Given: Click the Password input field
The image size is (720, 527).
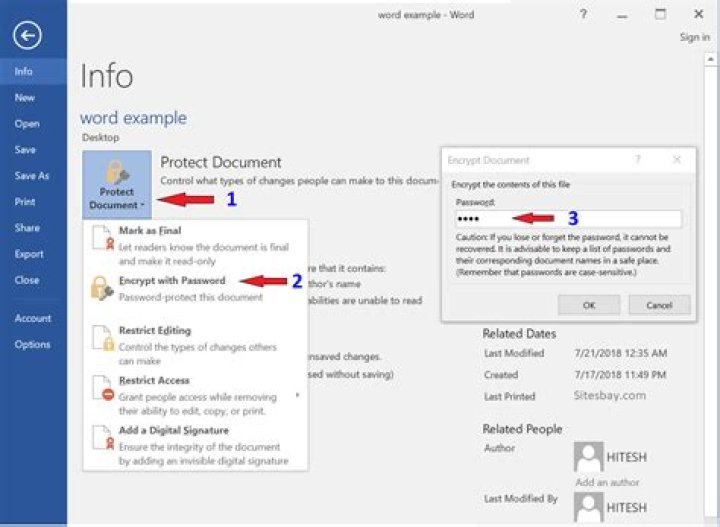Looking at the screenshot, I should [568, 219].
